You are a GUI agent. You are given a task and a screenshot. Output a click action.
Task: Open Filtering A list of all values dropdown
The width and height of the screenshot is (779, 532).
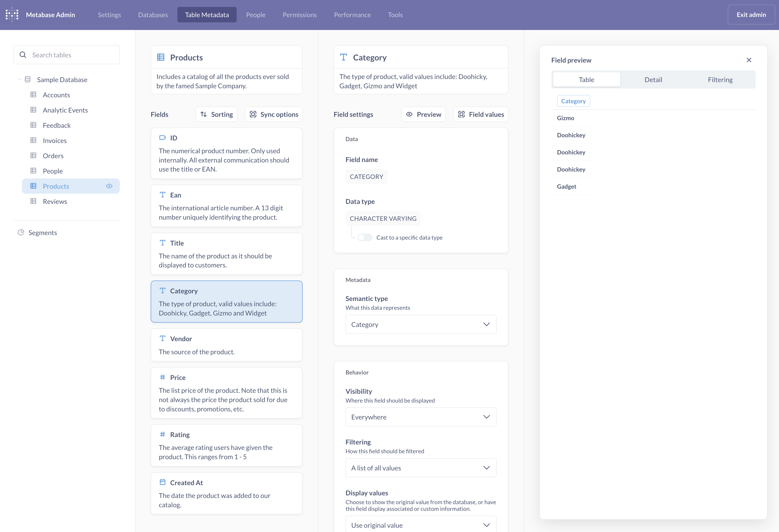[x=420, y=468]
